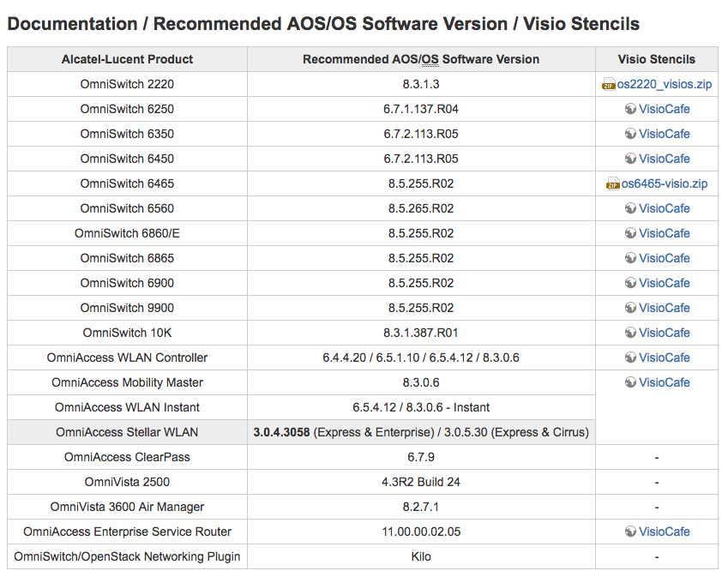Select the 6.5.4.12 / 8.3.0.6 - Instant cell
728x583 pixels.
pos(421,407)
